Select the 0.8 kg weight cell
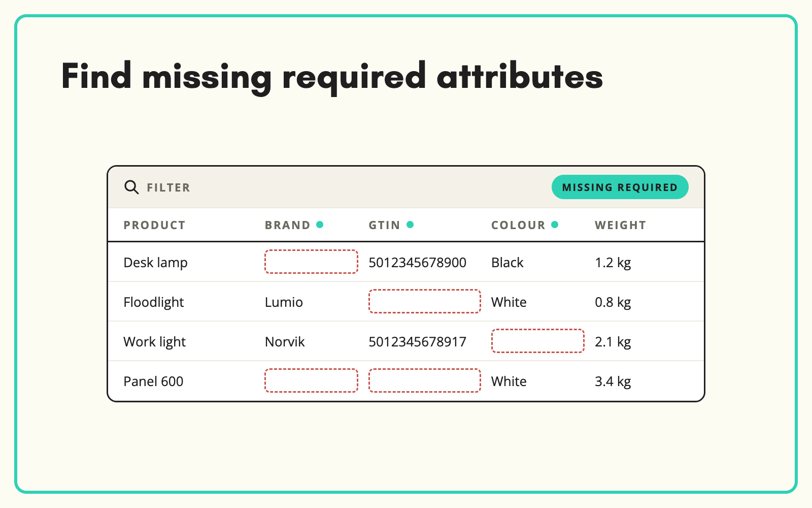812x508 pixels. (x=613, y=302)
